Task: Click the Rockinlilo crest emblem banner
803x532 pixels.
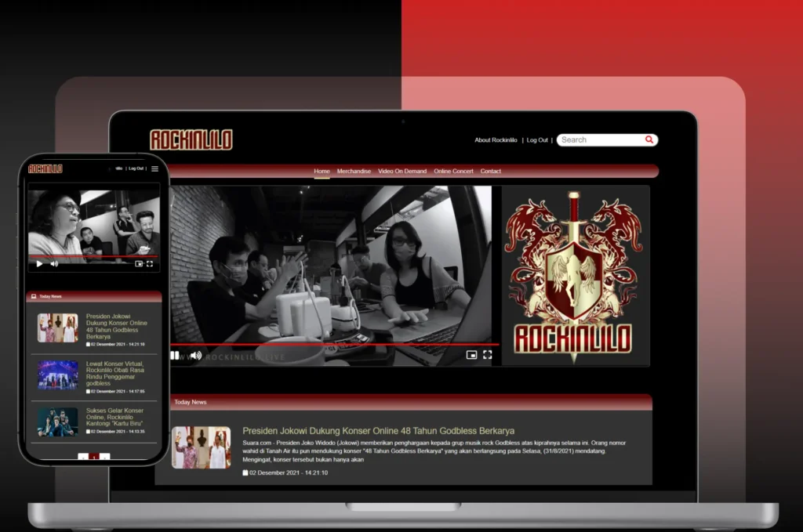Action: pos(576,276)
